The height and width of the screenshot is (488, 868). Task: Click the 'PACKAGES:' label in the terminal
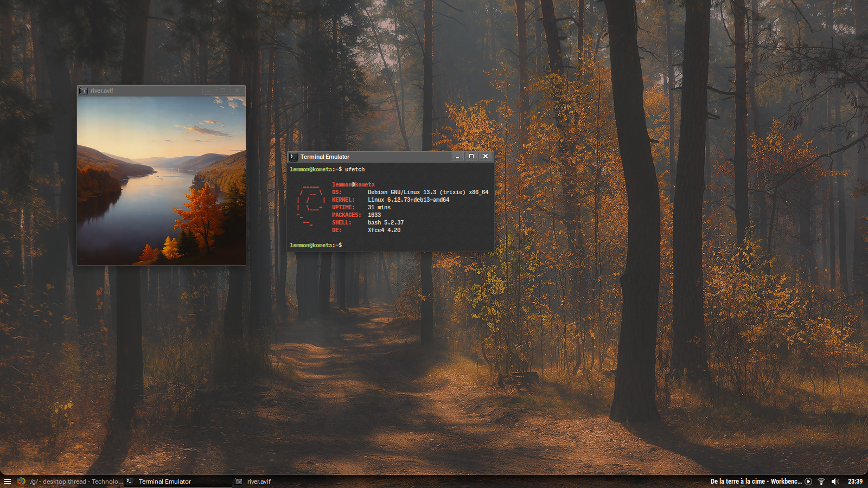click(x=347, y=215)
